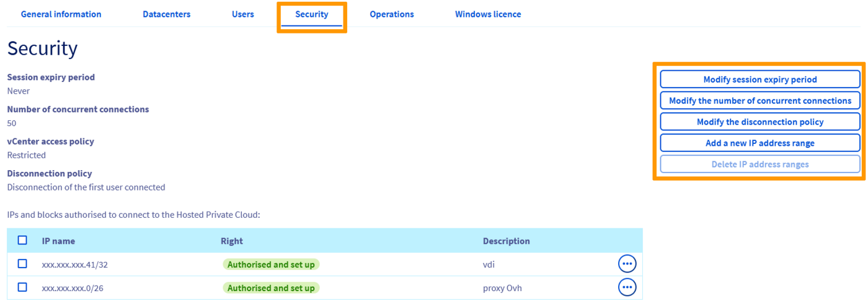Select the Security tab
The height and width of the screenshot is (306, 868).
311,14
